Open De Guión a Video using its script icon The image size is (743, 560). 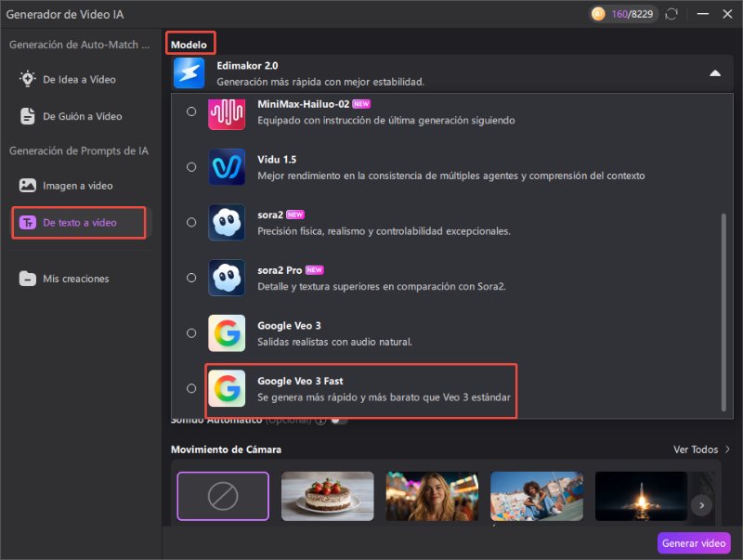click(26, 115)
